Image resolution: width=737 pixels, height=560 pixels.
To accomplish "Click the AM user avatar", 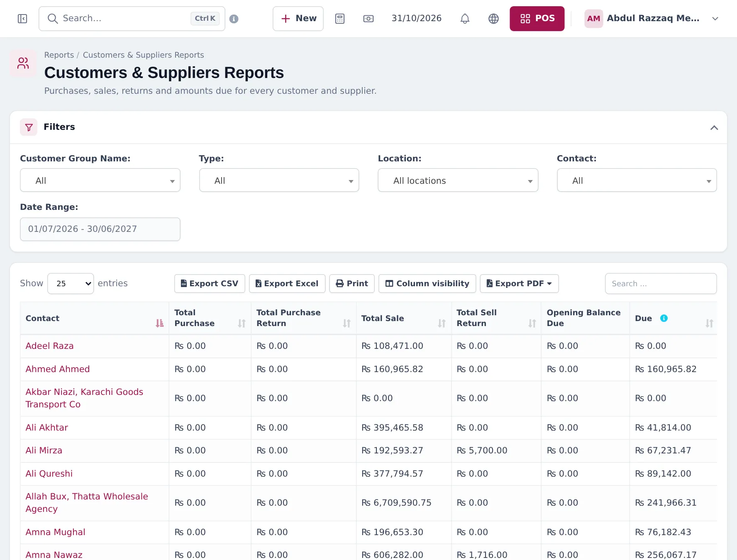I will click(593, 19).
